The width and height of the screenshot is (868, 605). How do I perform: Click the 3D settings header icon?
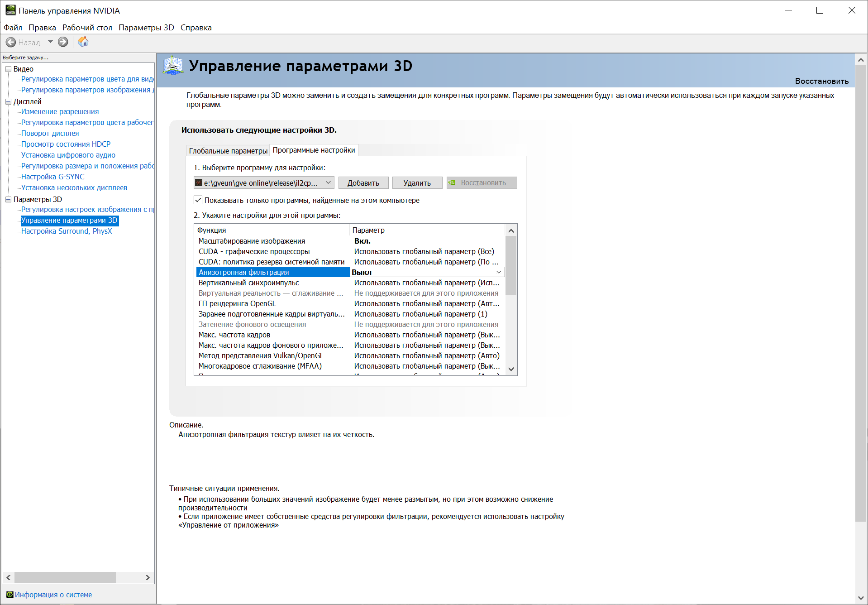pyautogui.click(x=173, y=67)
